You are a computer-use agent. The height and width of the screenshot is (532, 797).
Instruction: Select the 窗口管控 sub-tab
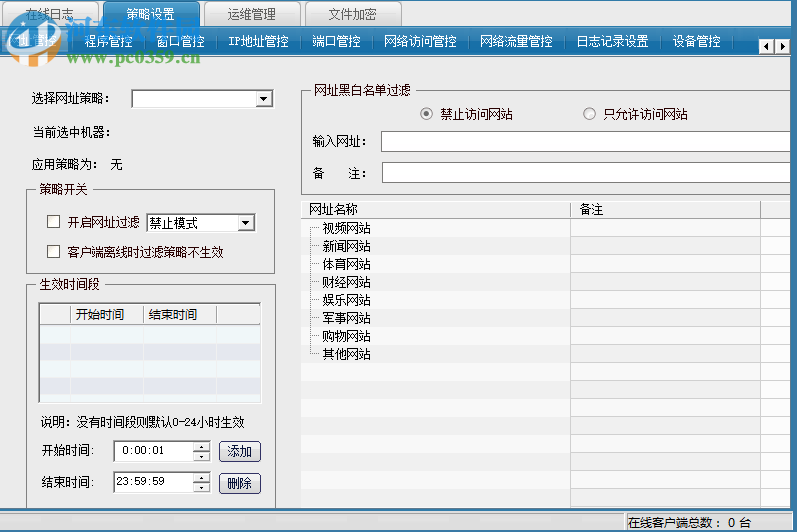(180, 41)
